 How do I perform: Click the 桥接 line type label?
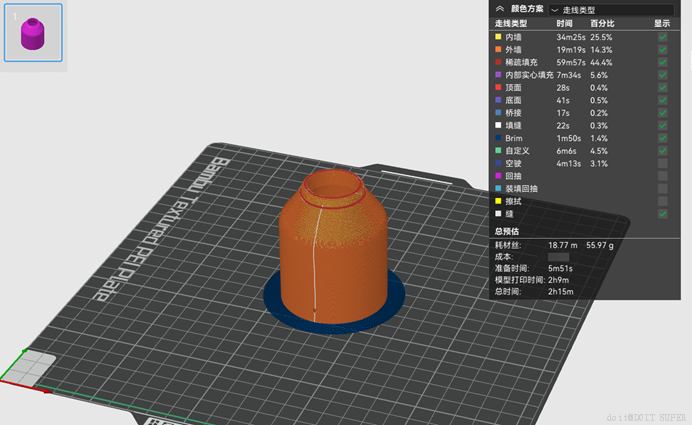(513, 113)
